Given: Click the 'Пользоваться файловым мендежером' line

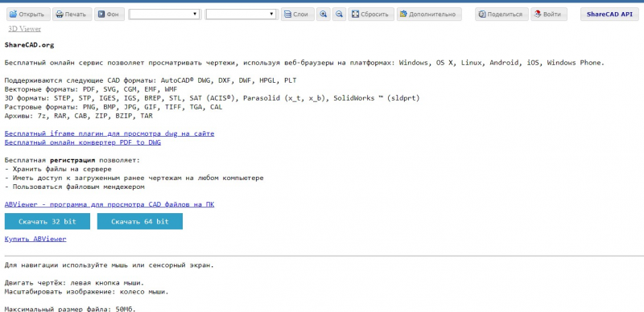Looking at the screenshot, I should pyautogui.click(x=74, y=187).
